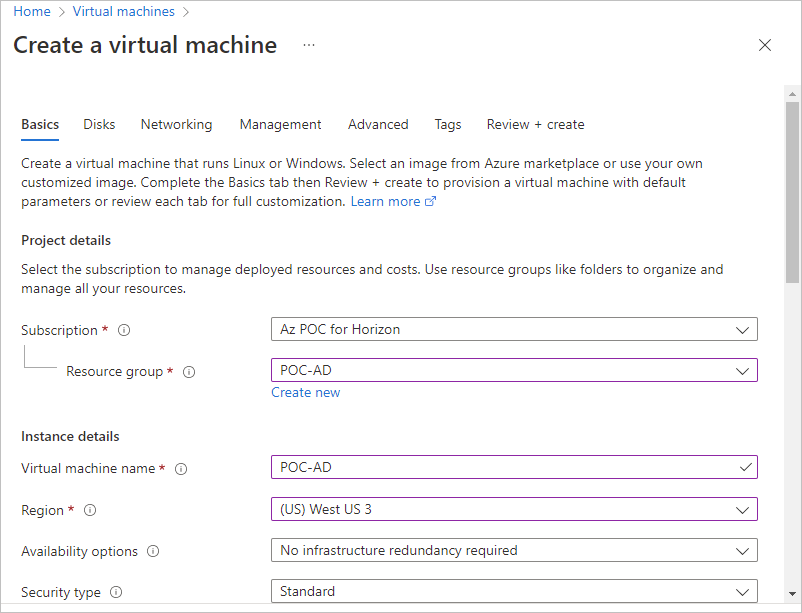
Task: Click the Create a virtual machine title
Action: 145,45
